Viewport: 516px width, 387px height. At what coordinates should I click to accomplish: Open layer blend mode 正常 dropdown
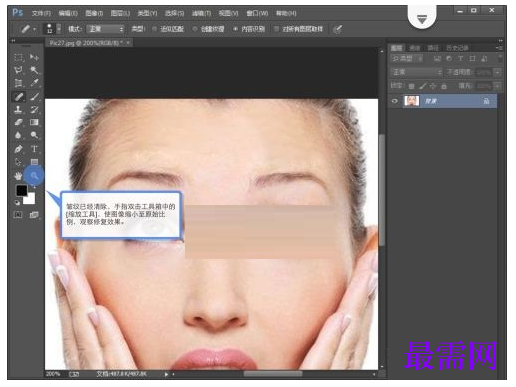[417, 72]
